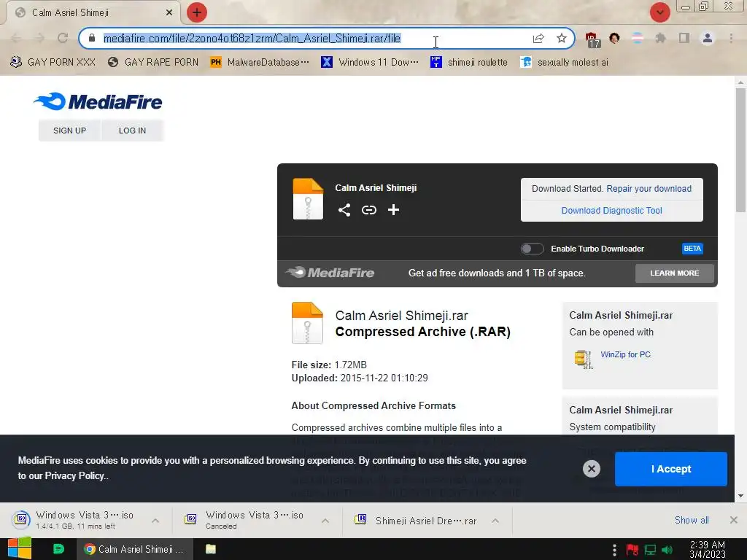Expand options for downloading Windows Vista iso

(155, 521)
